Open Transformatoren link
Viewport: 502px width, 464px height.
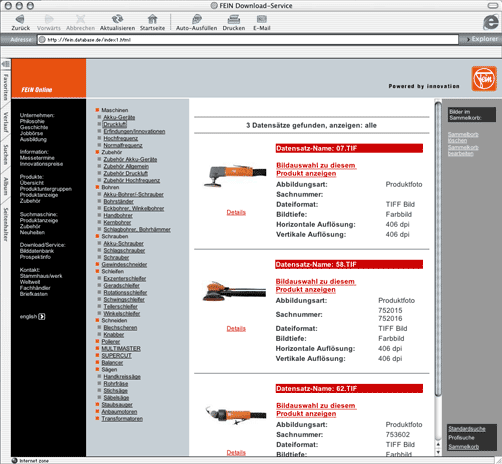click(122, 418)
